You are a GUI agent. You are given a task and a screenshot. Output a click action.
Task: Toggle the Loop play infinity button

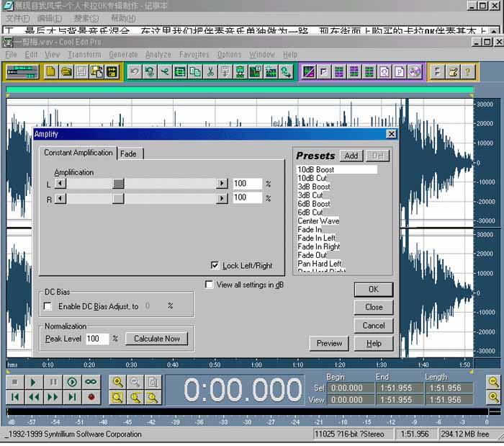pyautogui.click(x=91, y=382)
